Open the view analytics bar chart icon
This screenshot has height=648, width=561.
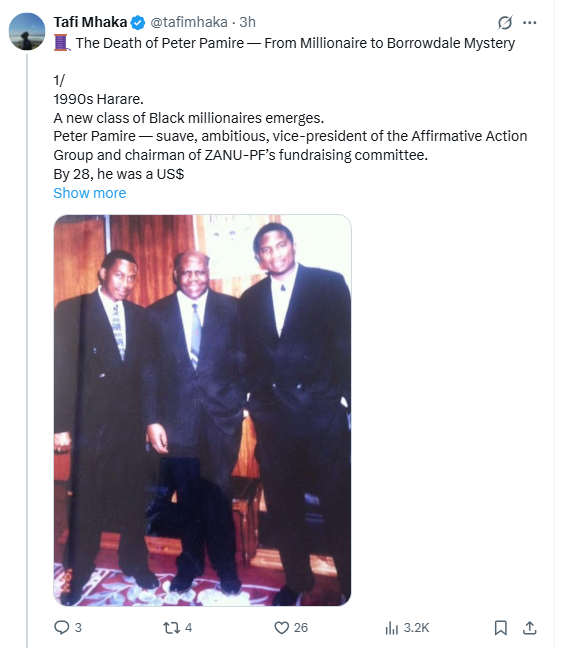point(392,628)
